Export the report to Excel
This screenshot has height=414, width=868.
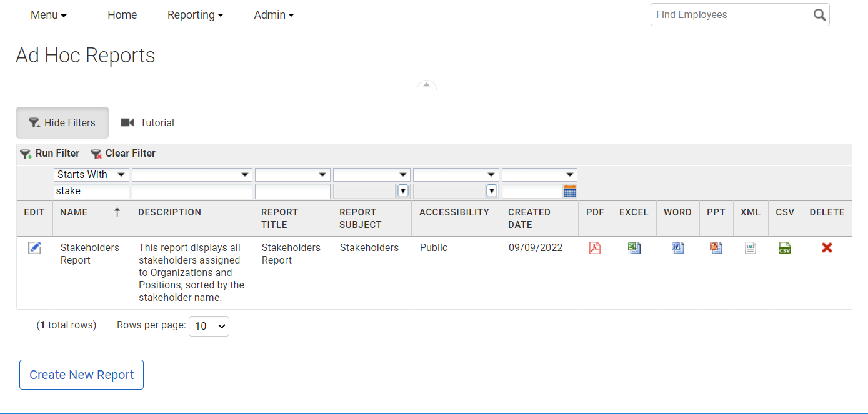click(634, 247)
